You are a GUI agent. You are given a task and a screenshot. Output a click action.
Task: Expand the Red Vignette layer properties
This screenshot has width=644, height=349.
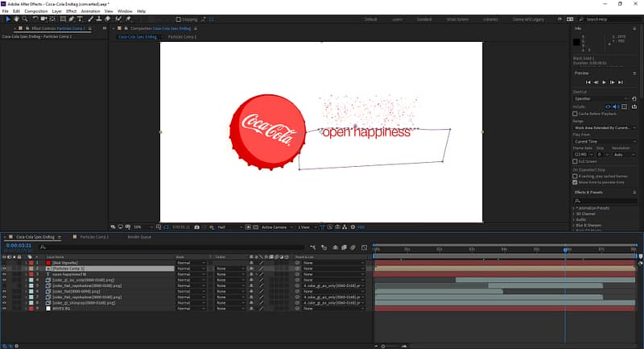click(26, 263)
